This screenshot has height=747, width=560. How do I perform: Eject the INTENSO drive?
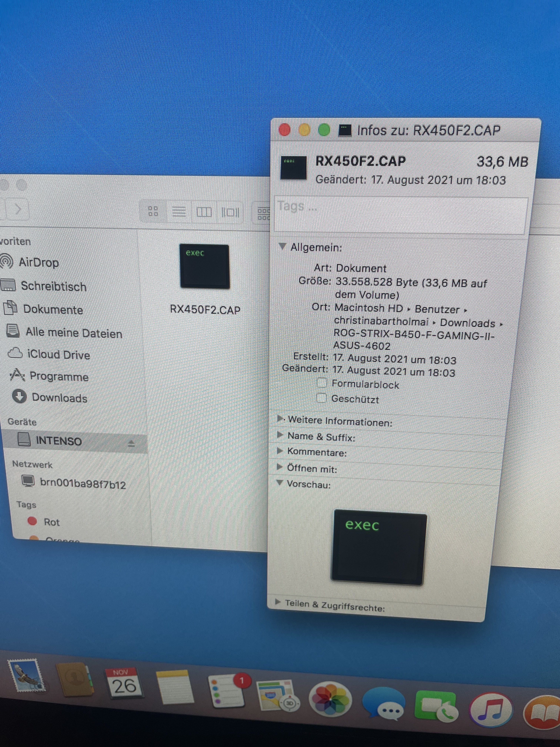tap(131, 443)
